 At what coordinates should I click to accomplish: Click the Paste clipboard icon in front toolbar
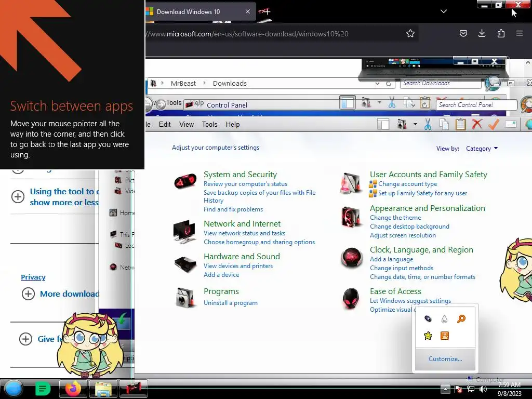coord(460,125)
